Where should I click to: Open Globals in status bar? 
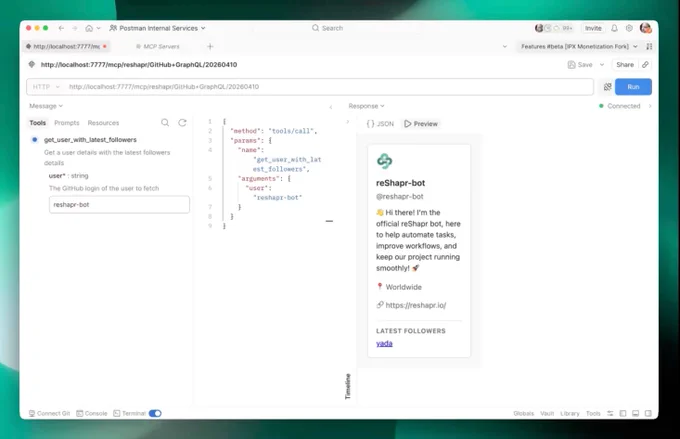coord(523,413)
